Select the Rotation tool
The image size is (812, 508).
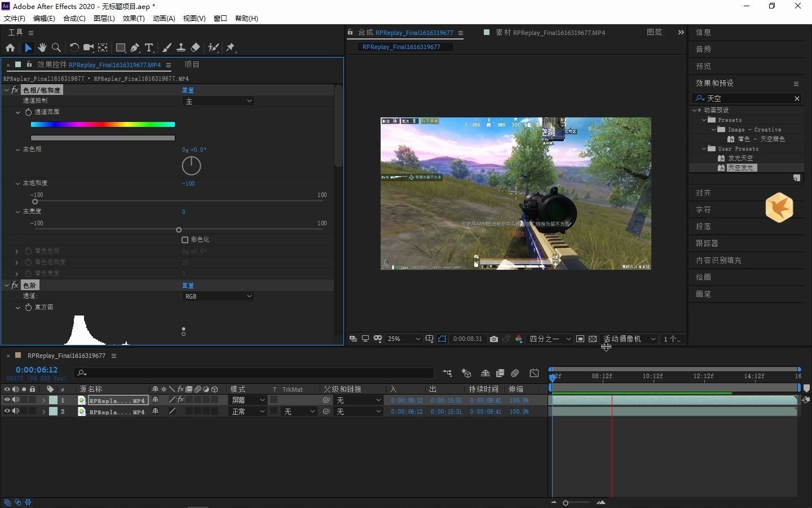point(74,48)
